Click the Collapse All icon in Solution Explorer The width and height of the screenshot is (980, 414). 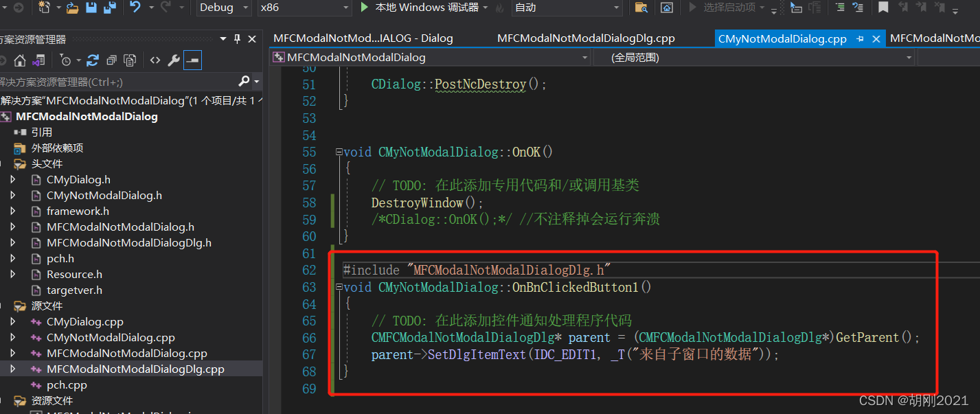click(x=111, y=60)
